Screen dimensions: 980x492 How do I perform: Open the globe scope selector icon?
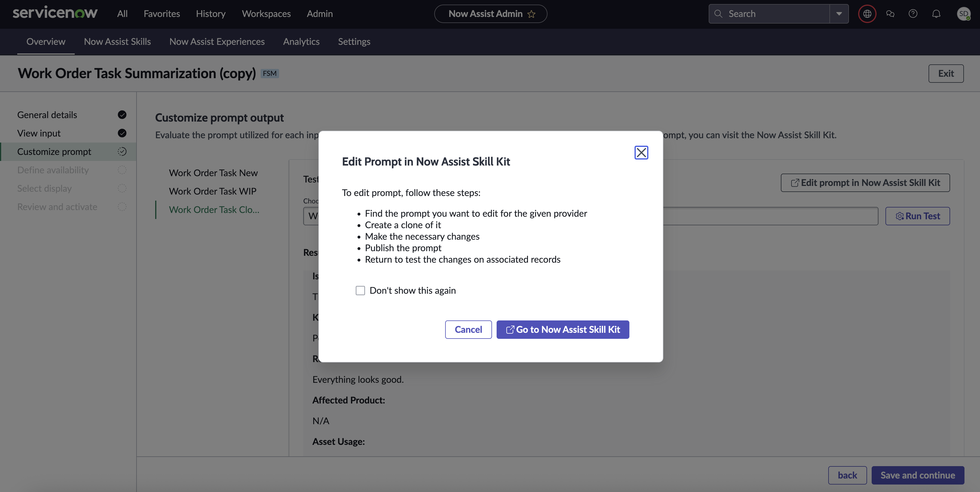tap(867, 14)
